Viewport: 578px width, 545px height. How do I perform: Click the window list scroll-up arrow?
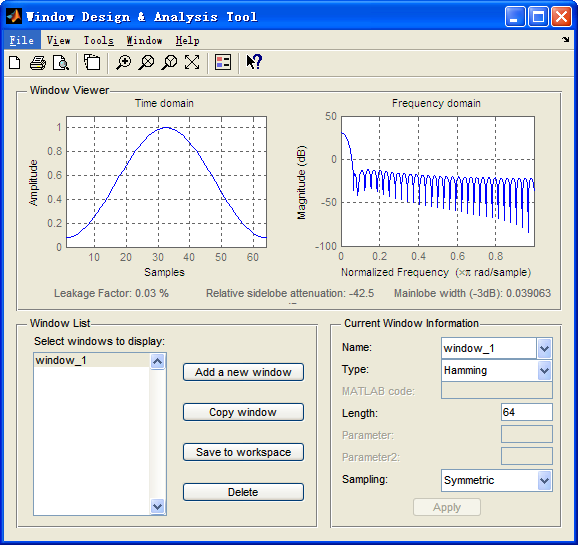click(158, 361)
